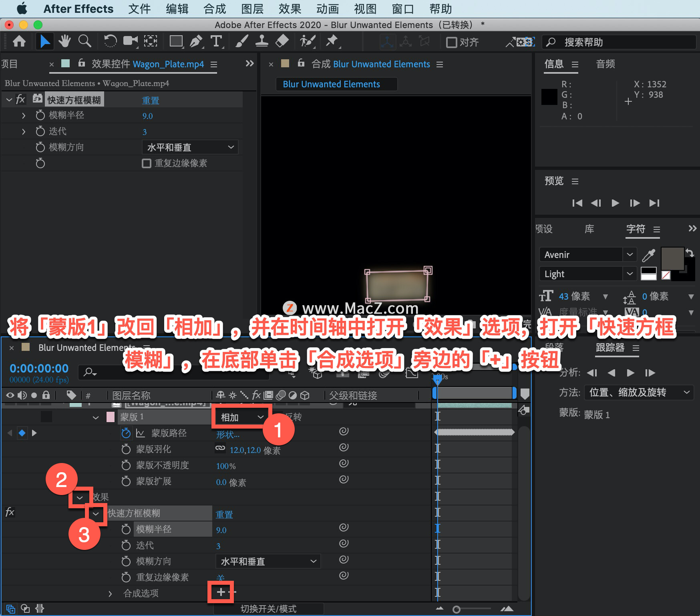Select the Unified Camera tool
Viewport: 700px width, 616px height.
click(130, 41)
